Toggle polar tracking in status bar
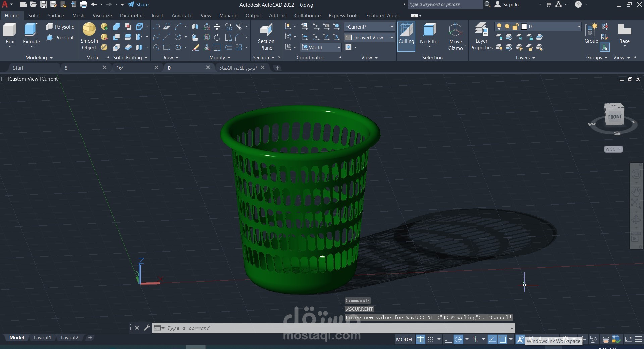The width and height of the screenshot is (644, 349). click(x=459, y=339)
